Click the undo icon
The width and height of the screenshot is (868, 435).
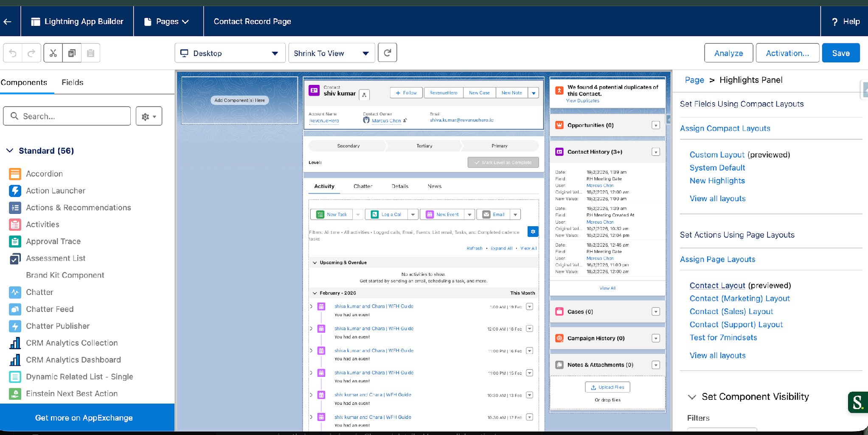pos(13,53)
